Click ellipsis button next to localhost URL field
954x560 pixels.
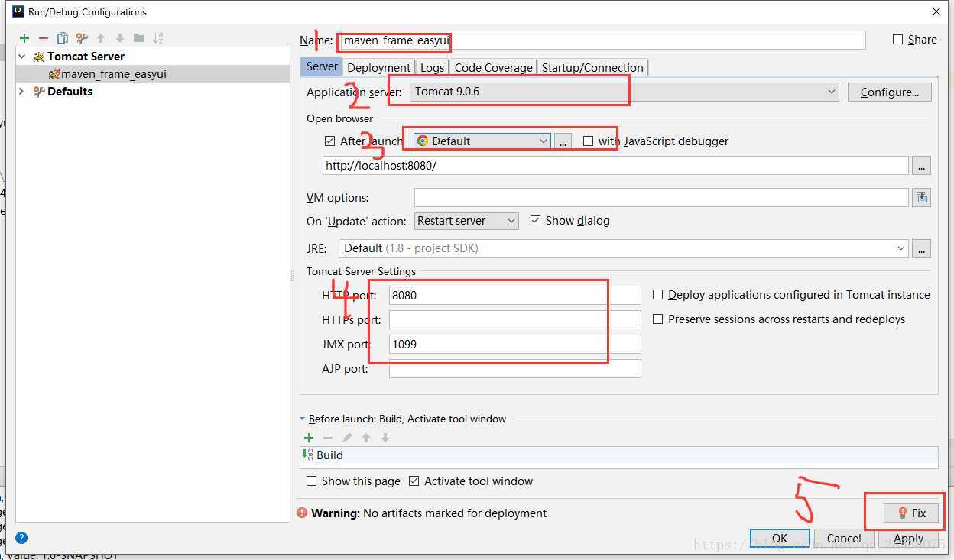921,165
